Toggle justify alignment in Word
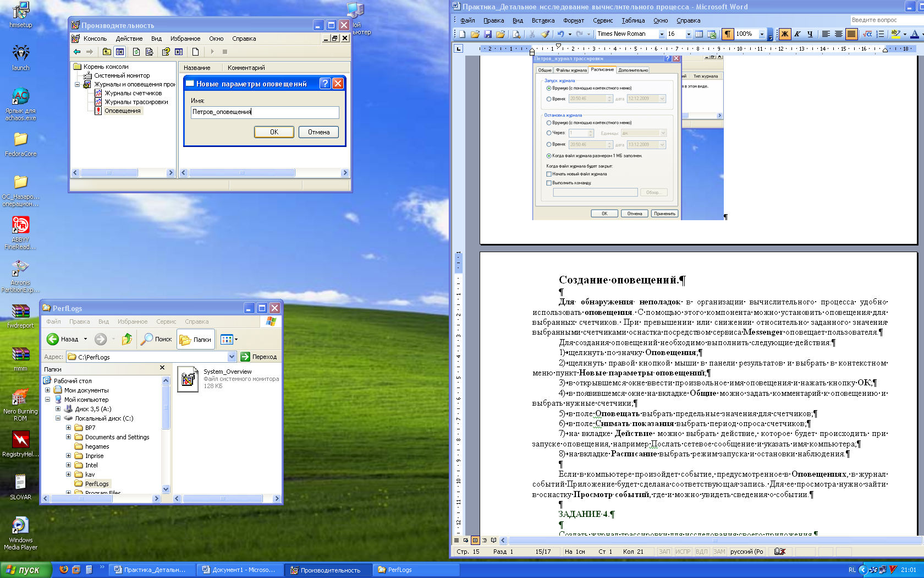 tap(851, 34)
